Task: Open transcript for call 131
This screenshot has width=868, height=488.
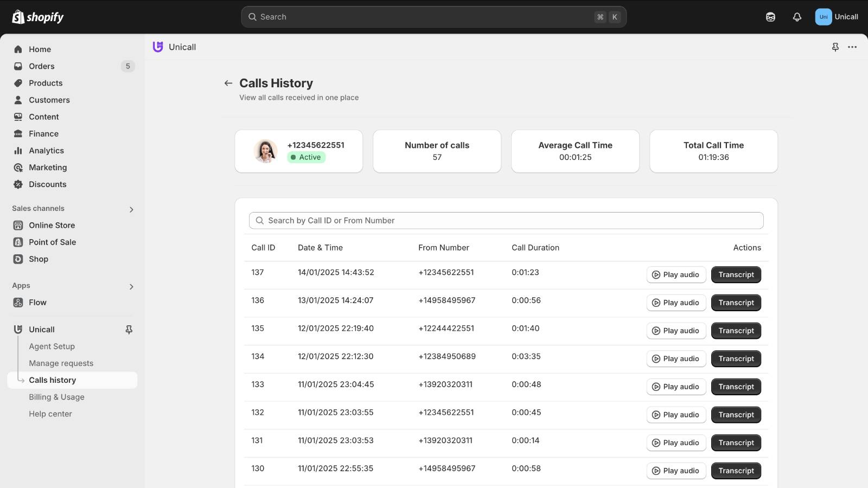Action: [x=736, y=443]
